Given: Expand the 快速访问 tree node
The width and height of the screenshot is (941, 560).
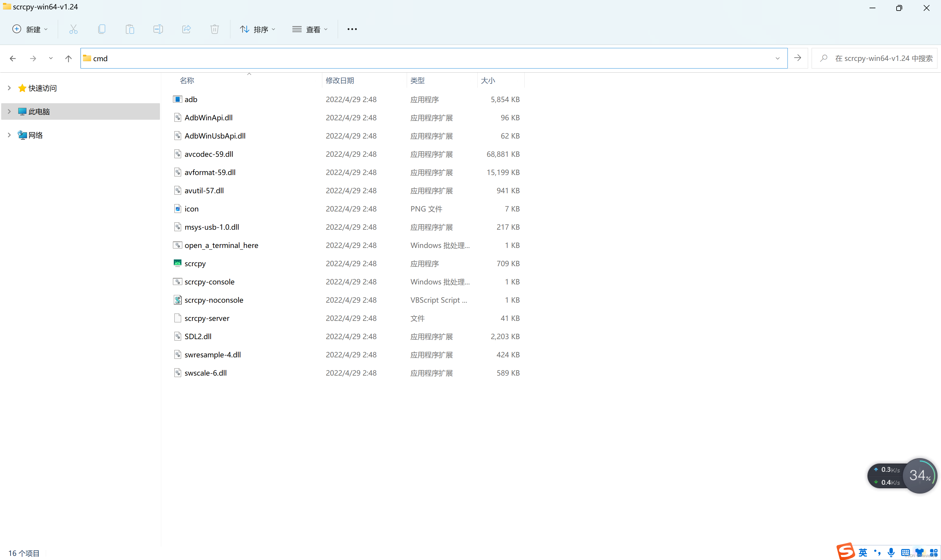Looking at the screenshot, I should (x=9, y=88).
